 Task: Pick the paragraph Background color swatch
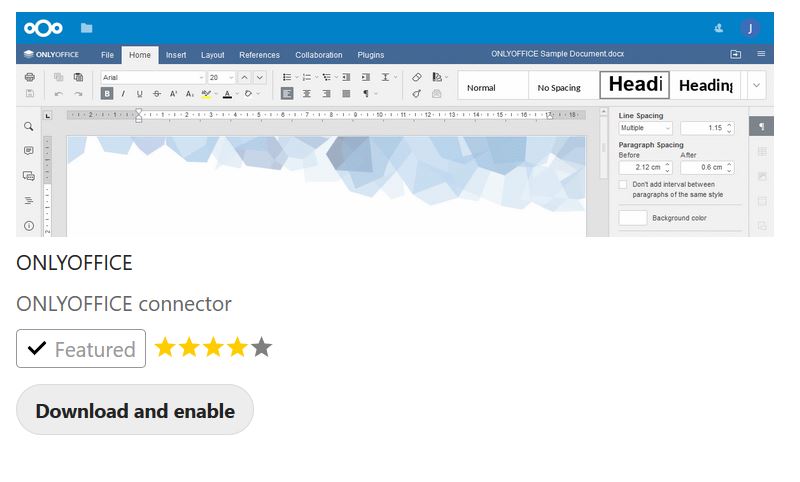coord(632,218)
